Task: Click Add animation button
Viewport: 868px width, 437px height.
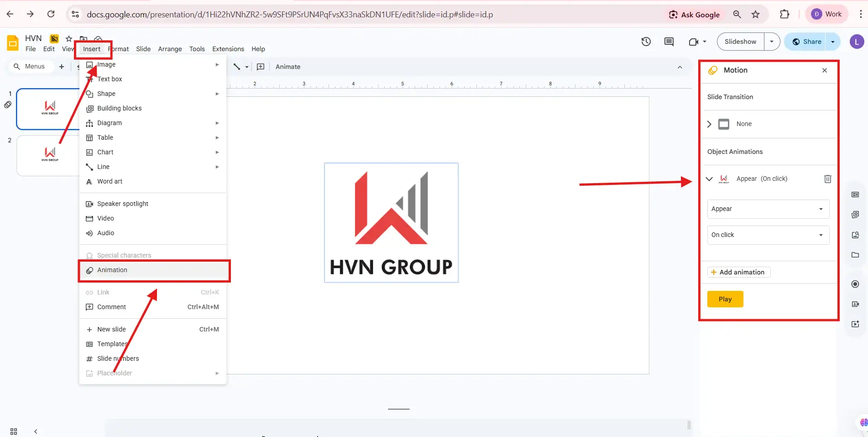Action: tap(738, 272)
